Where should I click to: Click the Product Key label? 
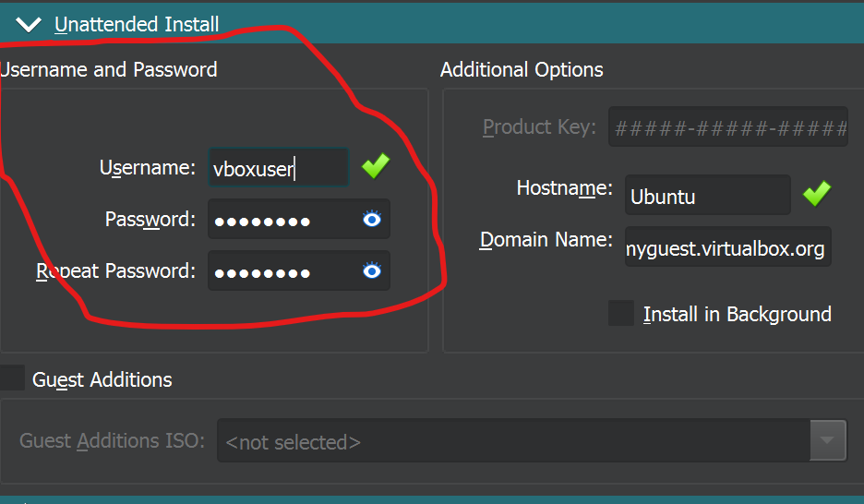(x=539, y=127)
